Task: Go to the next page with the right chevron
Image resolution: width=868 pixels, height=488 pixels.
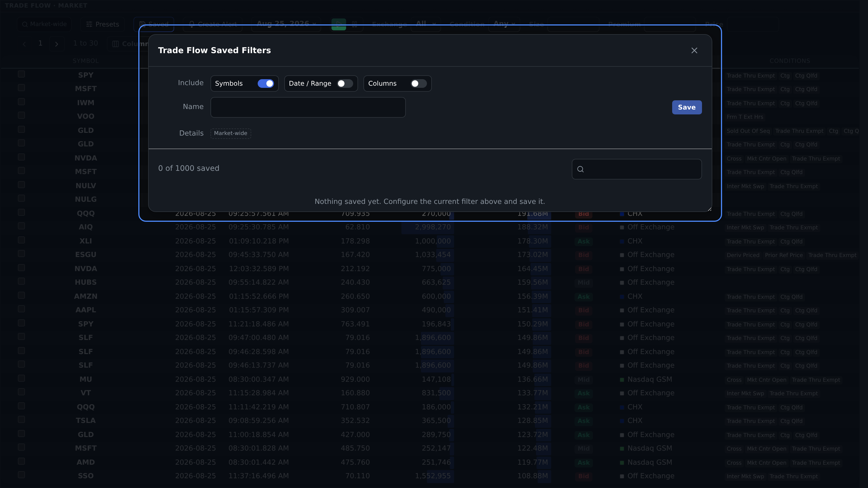Action: coord(57,44)
